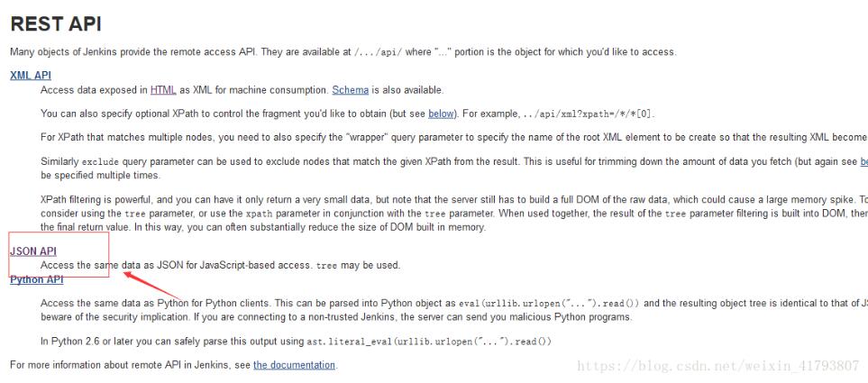
Task: Open the JSON API link
Action: point(32,251)
